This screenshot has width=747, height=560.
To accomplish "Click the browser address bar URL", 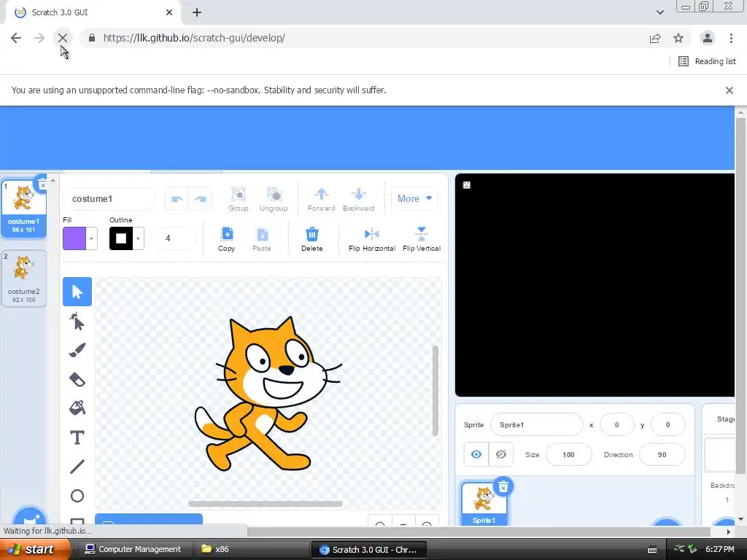I will tap(194, 38).
